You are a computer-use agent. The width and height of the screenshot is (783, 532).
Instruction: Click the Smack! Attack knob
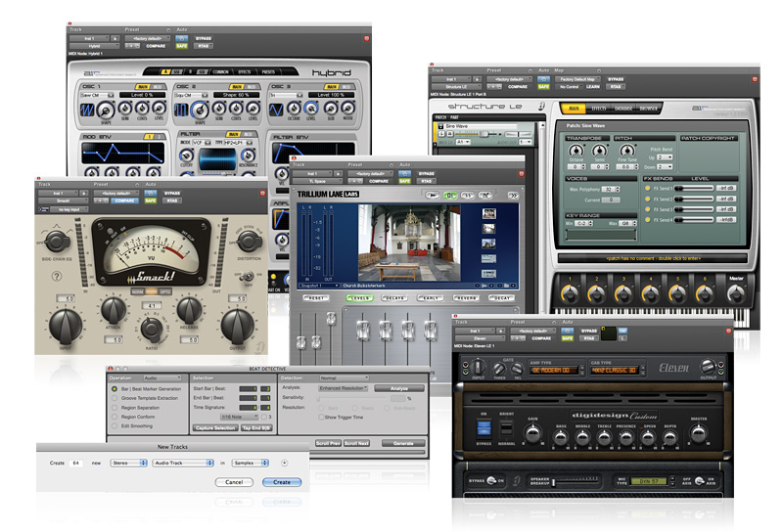pos(114,309)
